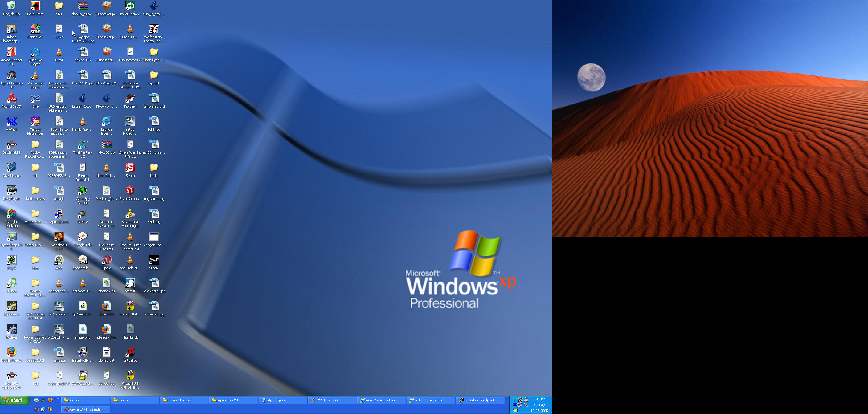Expand Quick Launch overflow chevron
Screen dimensions: 868x414
(x=58, y=399)
